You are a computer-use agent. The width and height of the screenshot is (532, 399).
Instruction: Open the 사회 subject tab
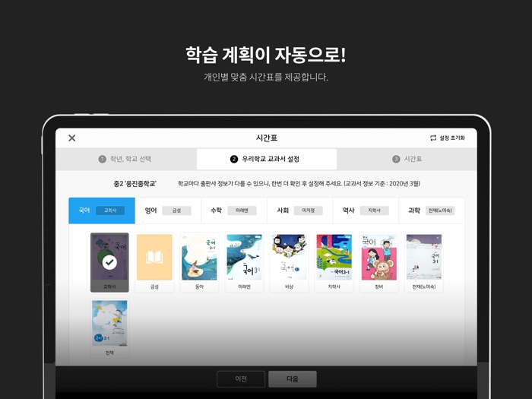[300, 211]
